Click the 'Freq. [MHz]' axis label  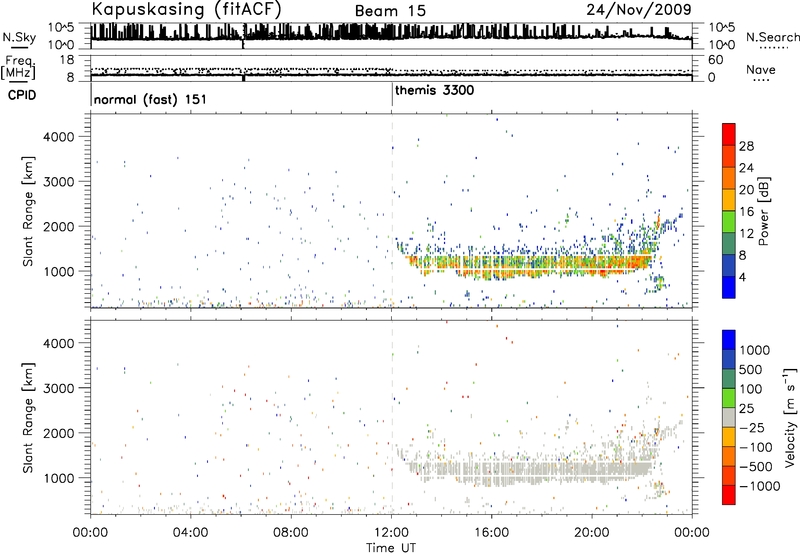18,68
